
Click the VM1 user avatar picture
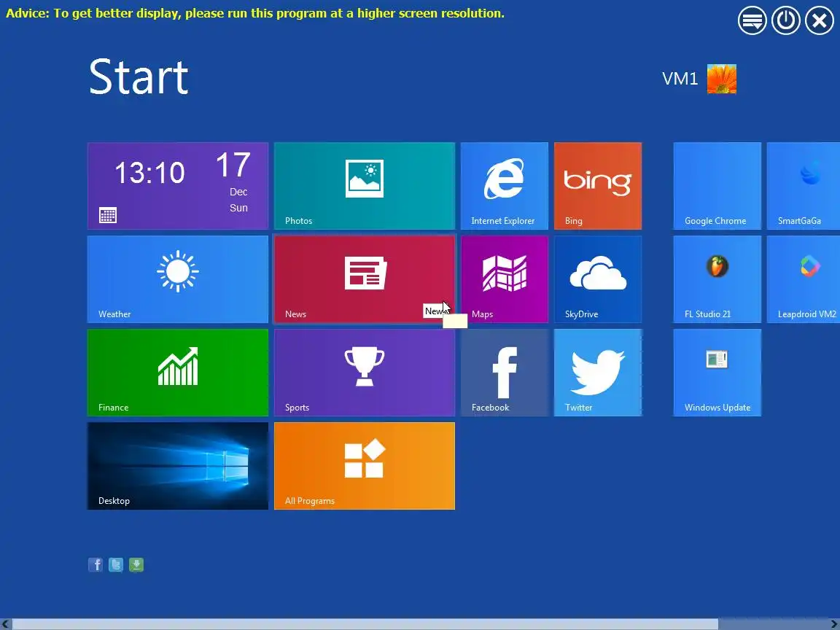pyautogui.click(x=722, y=79)
